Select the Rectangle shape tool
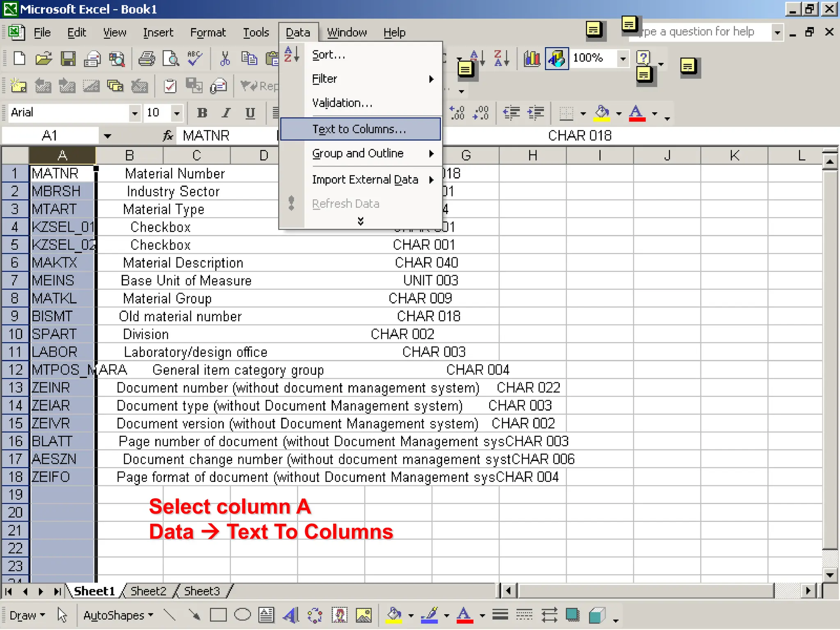 (218, 615)
